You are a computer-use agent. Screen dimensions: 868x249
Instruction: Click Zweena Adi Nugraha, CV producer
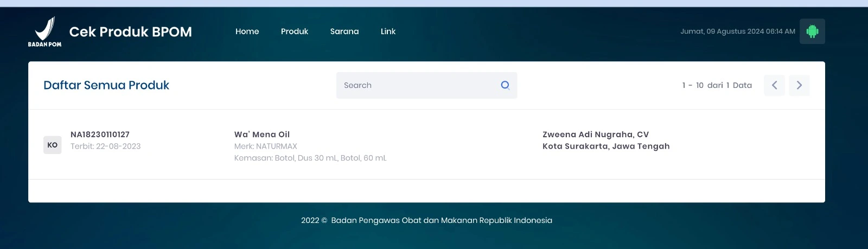tap(596, 135)
